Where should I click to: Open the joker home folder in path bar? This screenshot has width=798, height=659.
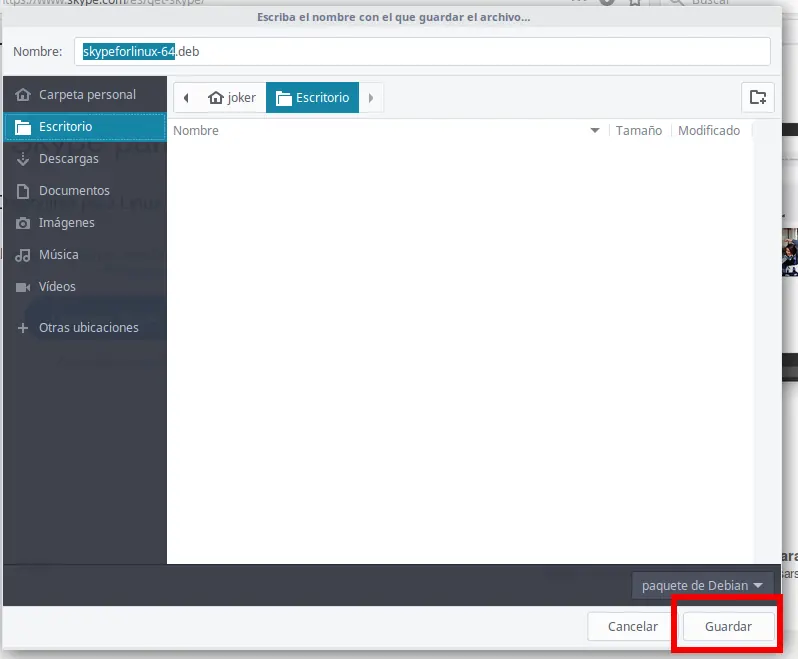232,98
